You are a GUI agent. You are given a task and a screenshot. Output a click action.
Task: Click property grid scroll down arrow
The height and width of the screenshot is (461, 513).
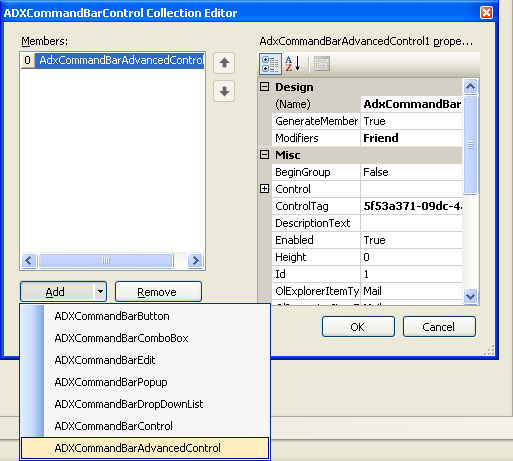click(471, 296)
